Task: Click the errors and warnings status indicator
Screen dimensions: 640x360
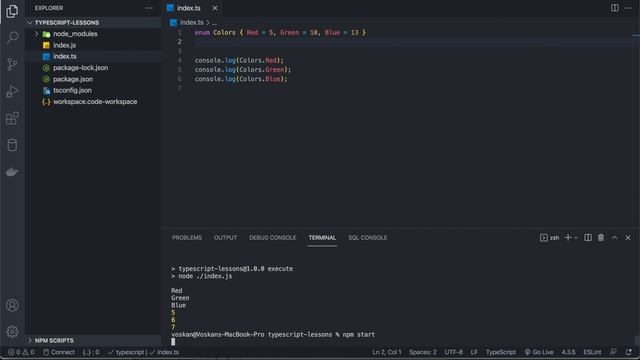Action: point(21,352)
